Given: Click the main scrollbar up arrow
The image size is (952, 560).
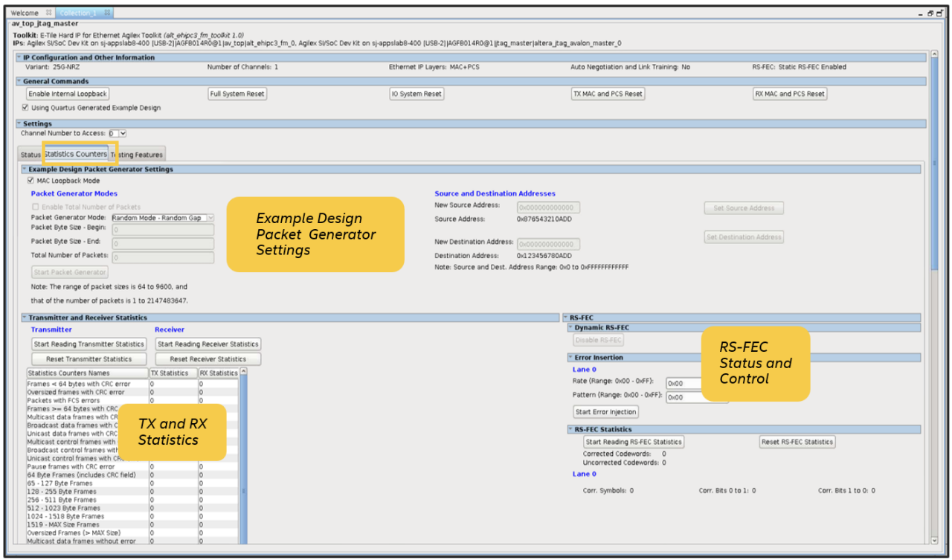Looking at the screenshot, I should pos(934,55).
